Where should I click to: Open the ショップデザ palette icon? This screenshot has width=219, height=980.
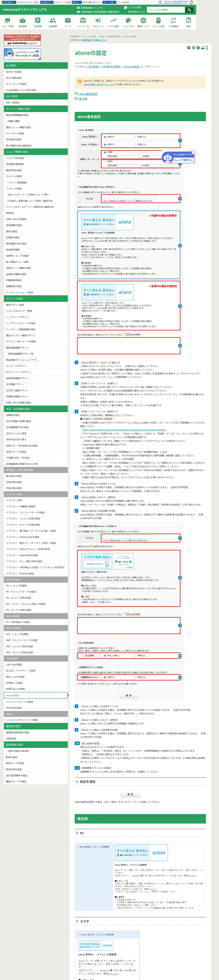[x=128, y=22]
